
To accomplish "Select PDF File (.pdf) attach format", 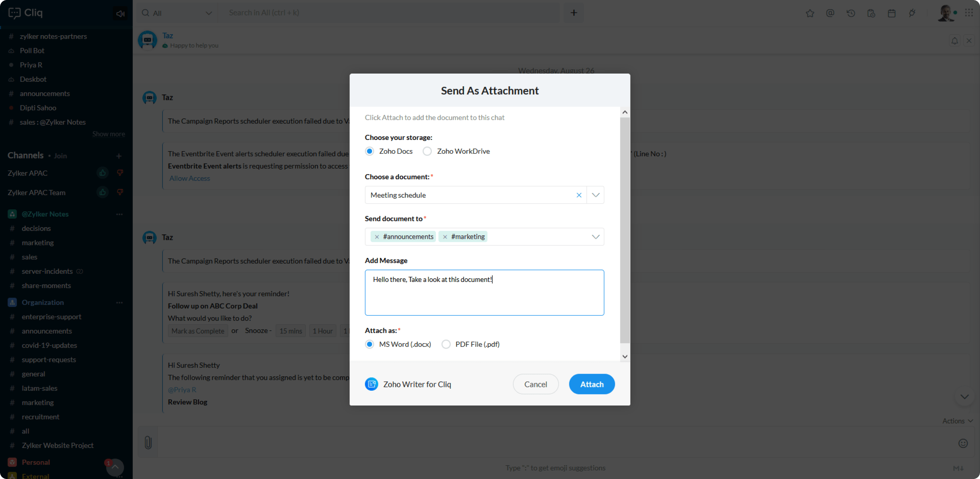I will pyautogui.click(x=446, y=344).
